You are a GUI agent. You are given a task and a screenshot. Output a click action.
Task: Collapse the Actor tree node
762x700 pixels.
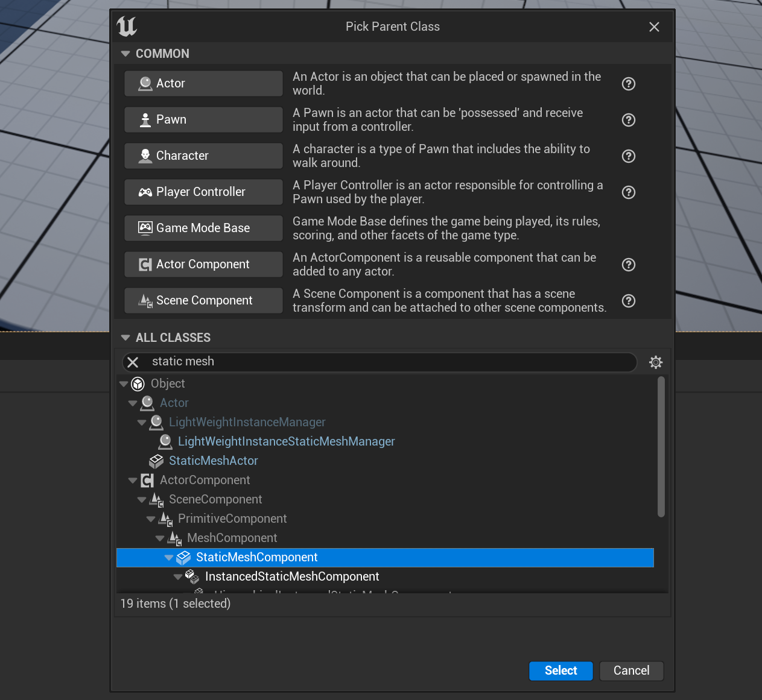tap(133, 403)
